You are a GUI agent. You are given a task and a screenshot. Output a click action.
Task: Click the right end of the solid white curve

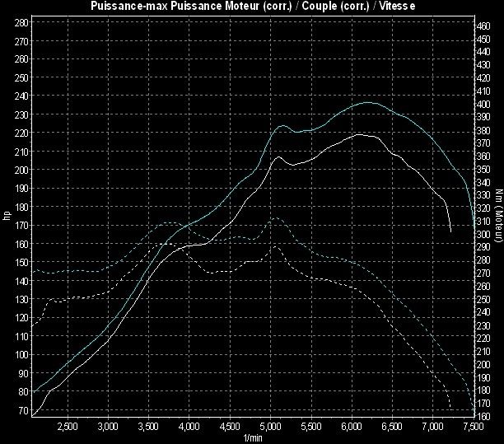(x=450, y=232)
